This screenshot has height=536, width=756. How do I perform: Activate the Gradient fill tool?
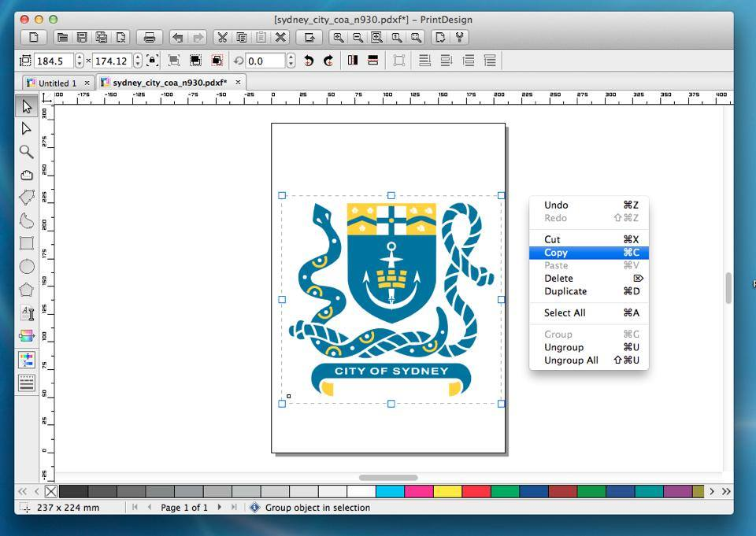point(27,336)
